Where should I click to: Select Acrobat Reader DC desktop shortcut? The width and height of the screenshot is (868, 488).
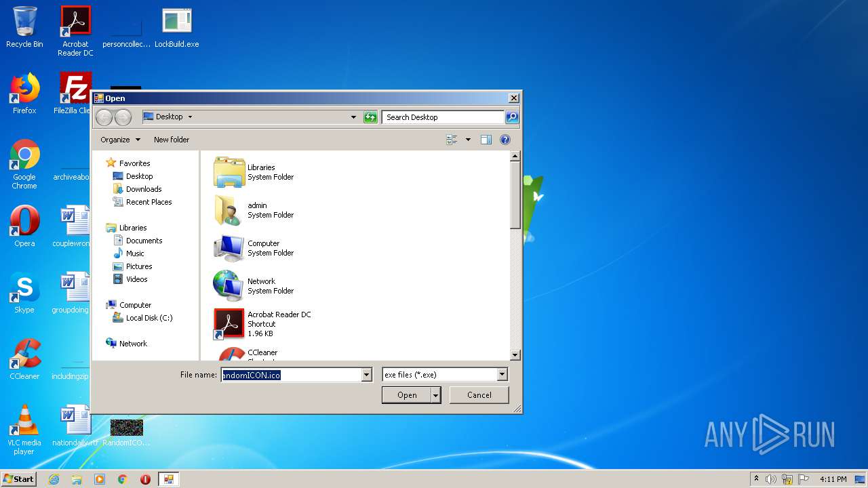pos(75,31)
